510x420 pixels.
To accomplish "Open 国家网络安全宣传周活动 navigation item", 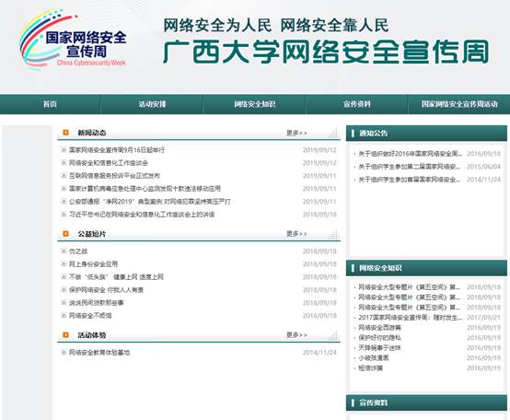I will pos(459,104).
